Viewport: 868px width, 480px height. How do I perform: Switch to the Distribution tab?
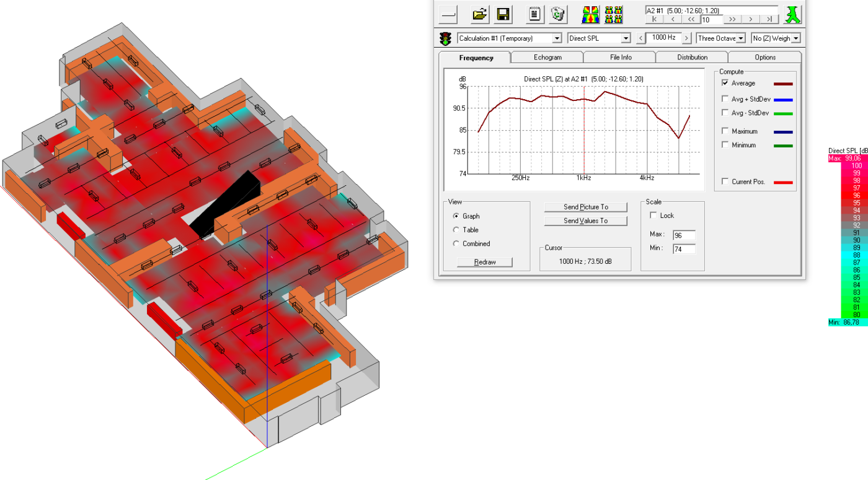point(693,58)
